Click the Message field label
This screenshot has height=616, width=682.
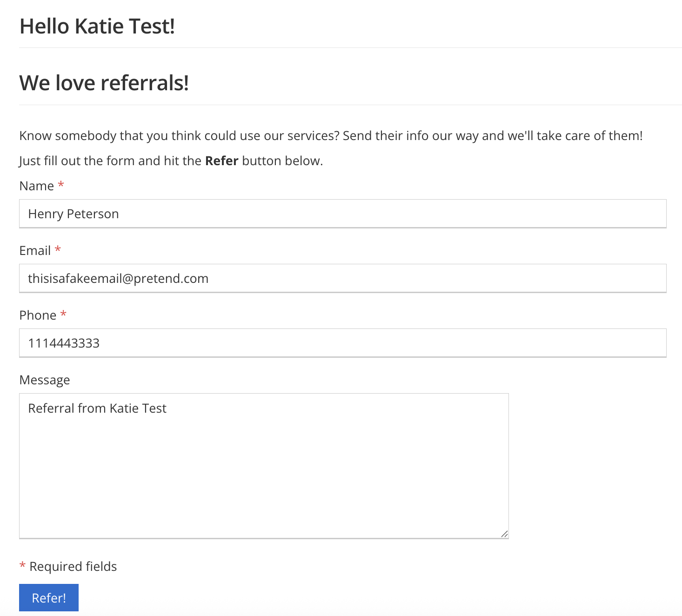[45, 380]
